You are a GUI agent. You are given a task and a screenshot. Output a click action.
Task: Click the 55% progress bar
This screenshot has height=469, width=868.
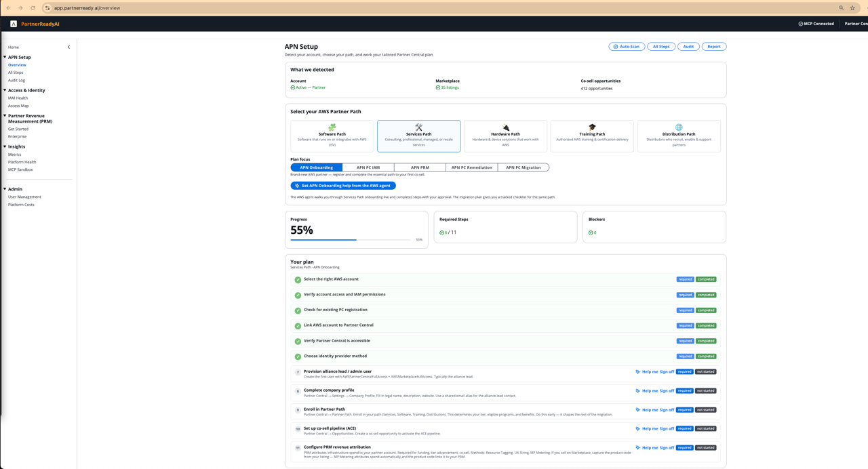coord(351,239)
